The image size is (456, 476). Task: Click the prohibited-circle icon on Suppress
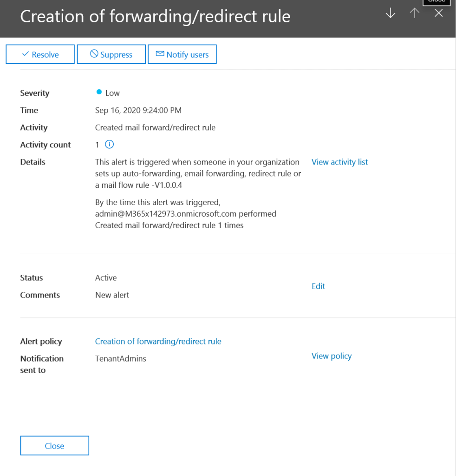tap(94, 54)
